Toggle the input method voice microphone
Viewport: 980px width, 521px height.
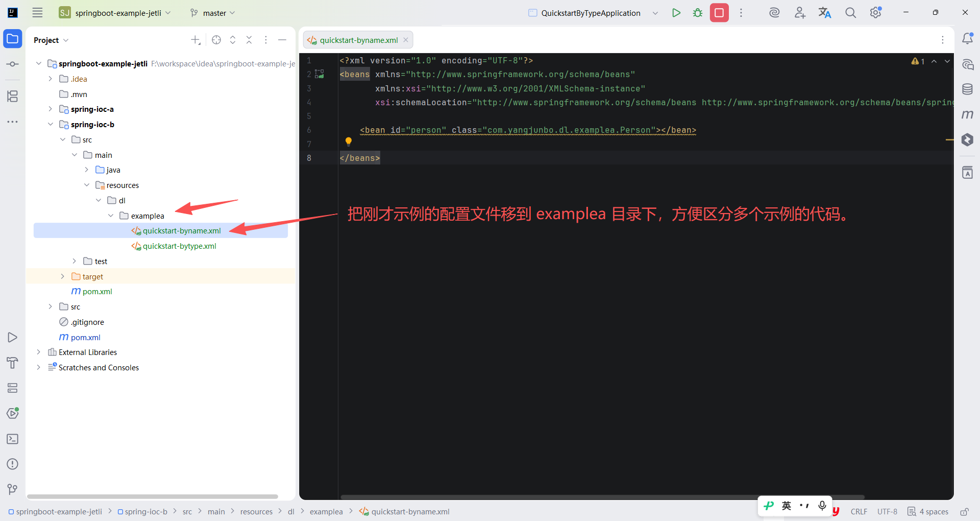[822, 506]
